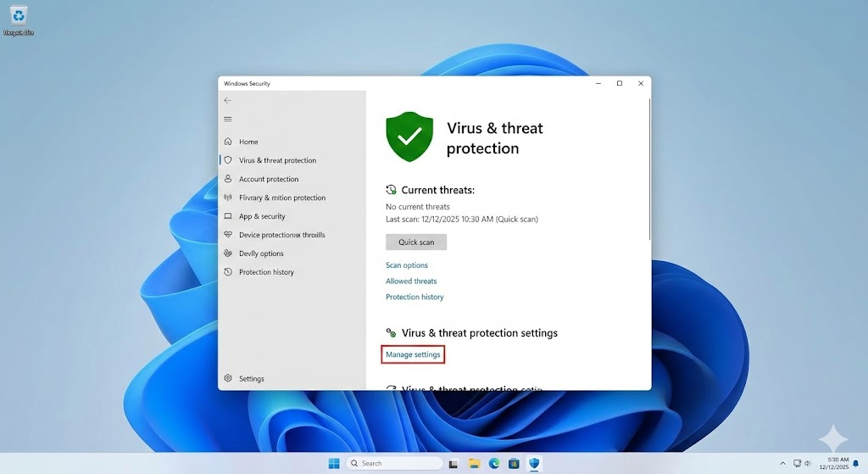
Task: Open Protection history link below Allowed threats
Action: click(x=415, y=297)
